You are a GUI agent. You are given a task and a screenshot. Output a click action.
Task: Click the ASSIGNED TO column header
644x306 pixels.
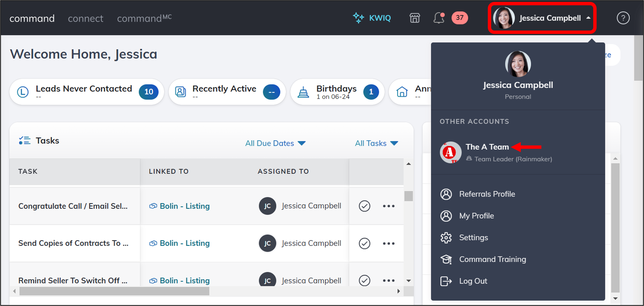(x=283, y=171)
